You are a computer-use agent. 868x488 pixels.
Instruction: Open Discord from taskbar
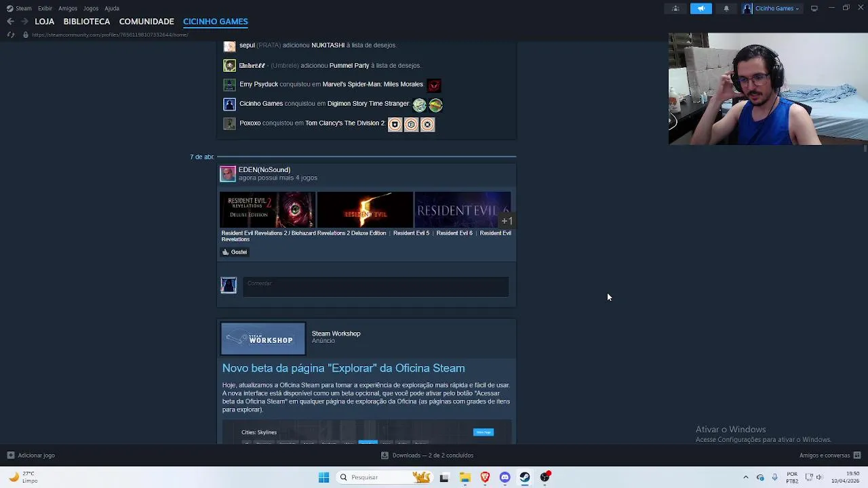coord(505,477)
